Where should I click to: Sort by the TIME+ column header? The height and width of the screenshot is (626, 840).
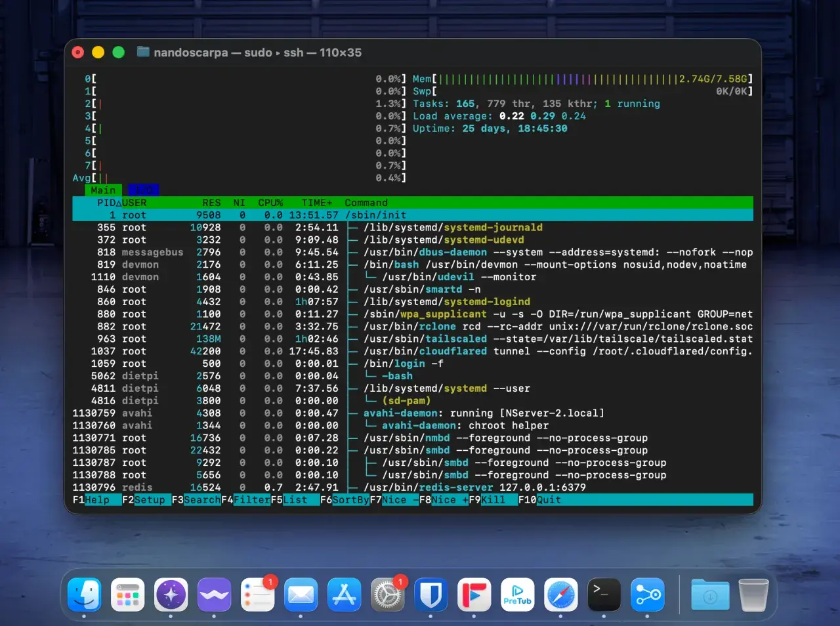tap(317, 203)
